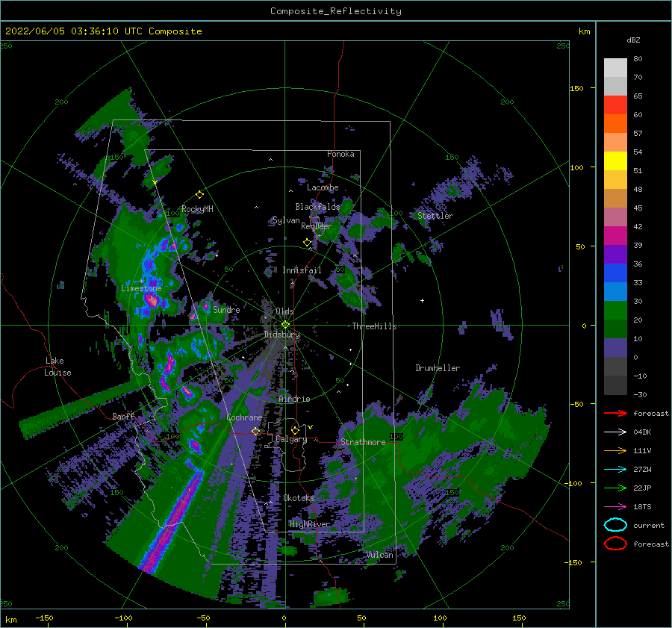Screen dimensions: 672x628
Task: Click the Limestone label
Action: point(141,288)
